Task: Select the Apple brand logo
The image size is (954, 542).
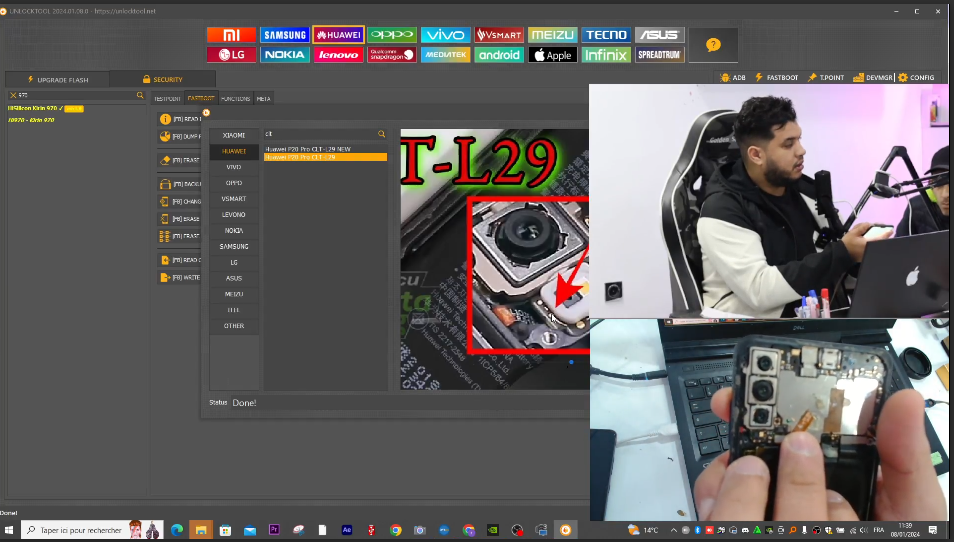Action: tap(552, 55)
